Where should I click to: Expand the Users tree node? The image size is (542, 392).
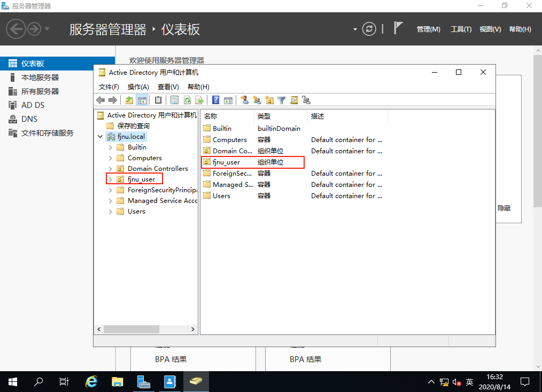click(110, 211)
